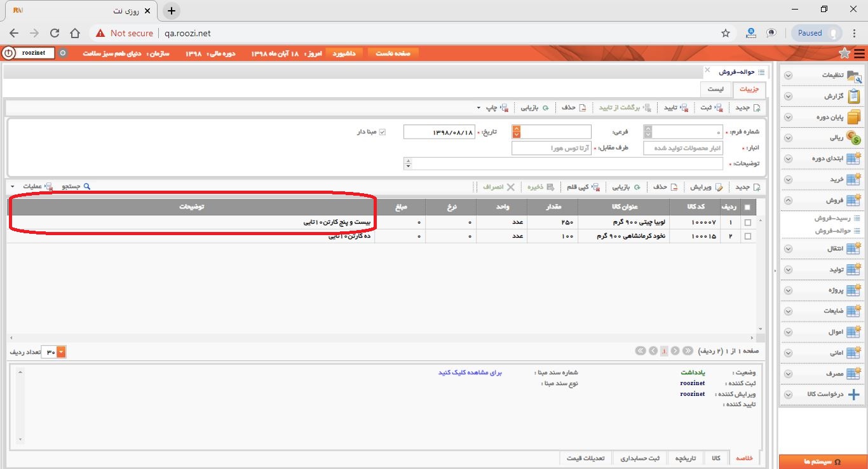Go to first page arrow in pager
Viewport: 868px width, 469px height.
point(640,351)
